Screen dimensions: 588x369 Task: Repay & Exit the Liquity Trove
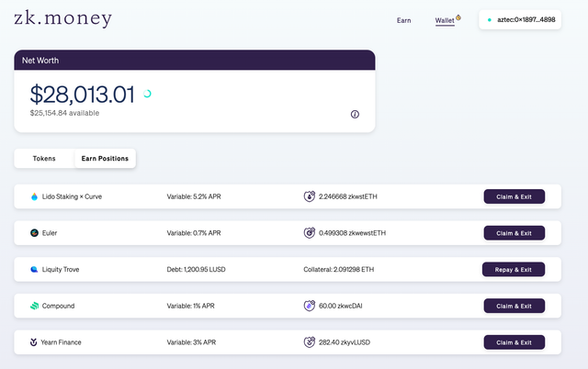point(514,269)
